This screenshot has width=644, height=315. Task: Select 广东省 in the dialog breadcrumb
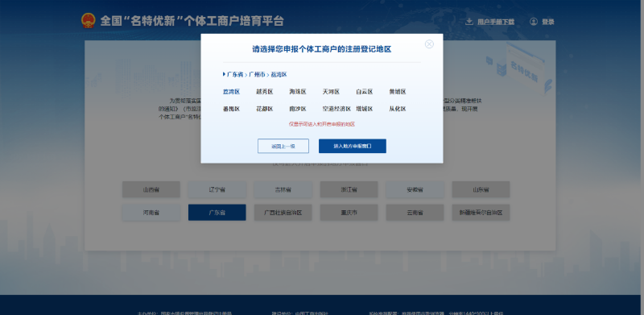click(x=235, y=74)
